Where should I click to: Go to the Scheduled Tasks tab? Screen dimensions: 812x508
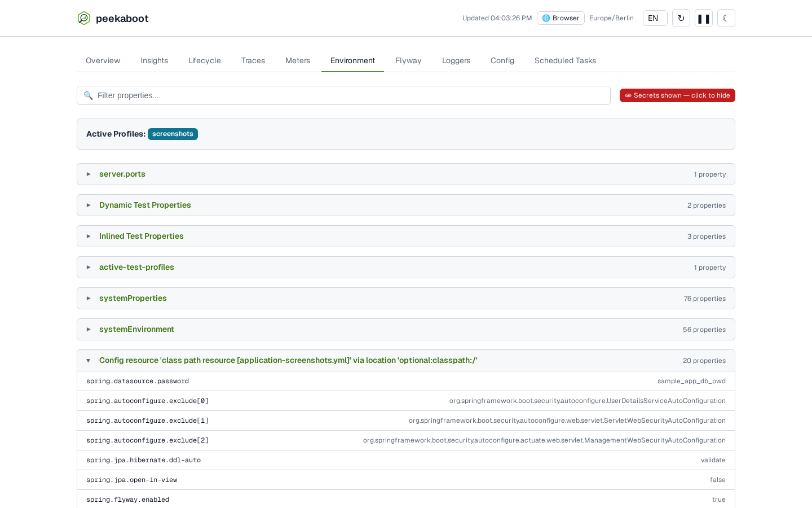click(565, 60)
